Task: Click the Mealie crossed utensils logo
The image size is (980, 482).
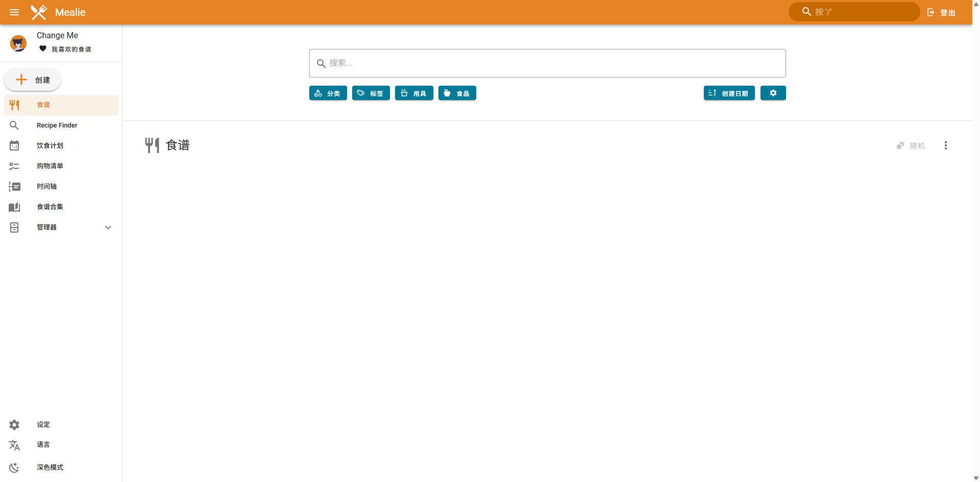Action: click(x=39, y=12)
